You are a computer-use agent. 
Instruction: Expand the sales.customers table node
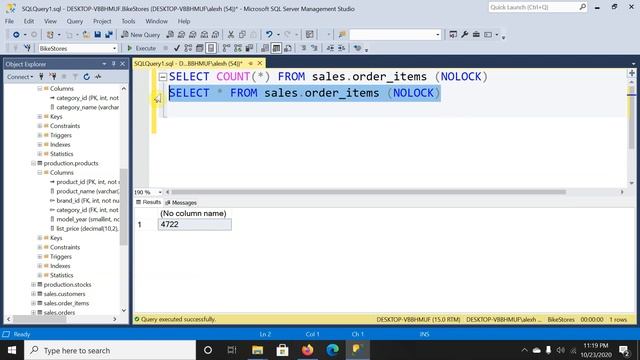[x=33, y=294]
